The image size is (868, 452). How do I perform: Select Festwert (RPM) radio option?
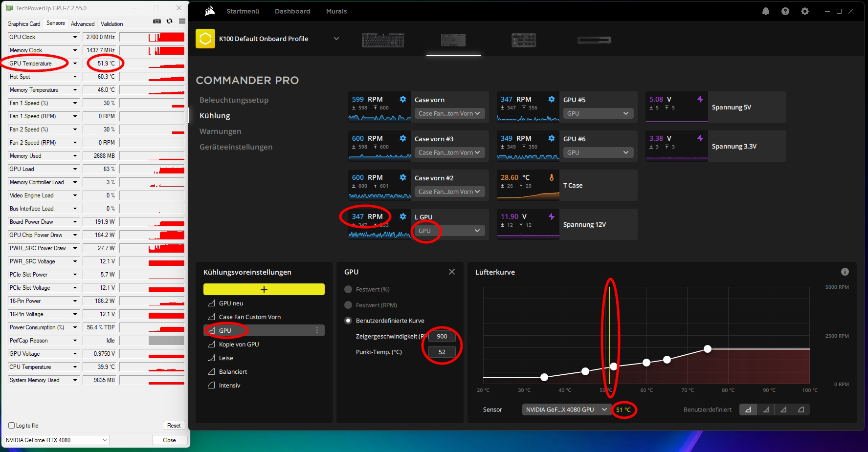pos(348,305)
